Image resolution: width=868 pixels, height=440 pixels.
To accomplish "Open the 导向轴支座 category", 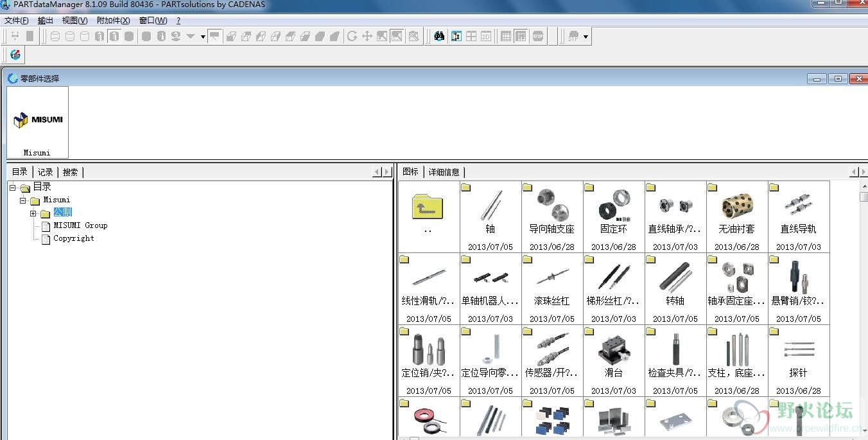I will coord(552,216).
